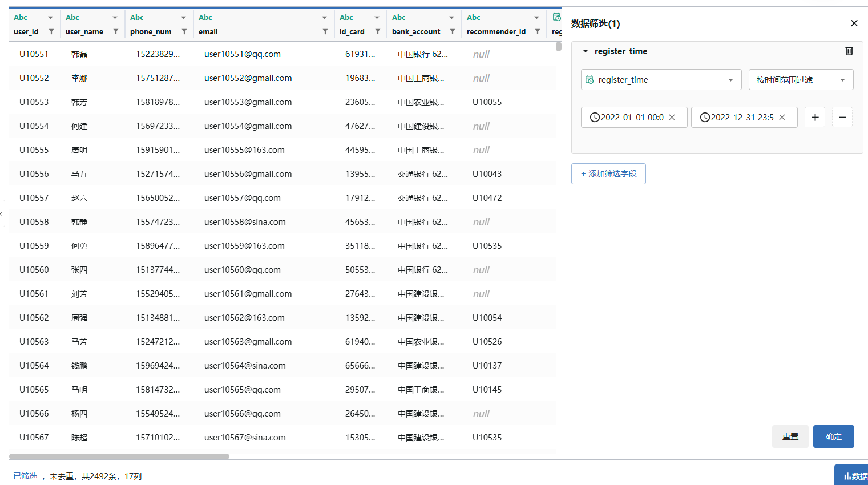The width and height of the screenshot is (868, 485).
Task: Select the user_id cell U10567
Action: 34,438
